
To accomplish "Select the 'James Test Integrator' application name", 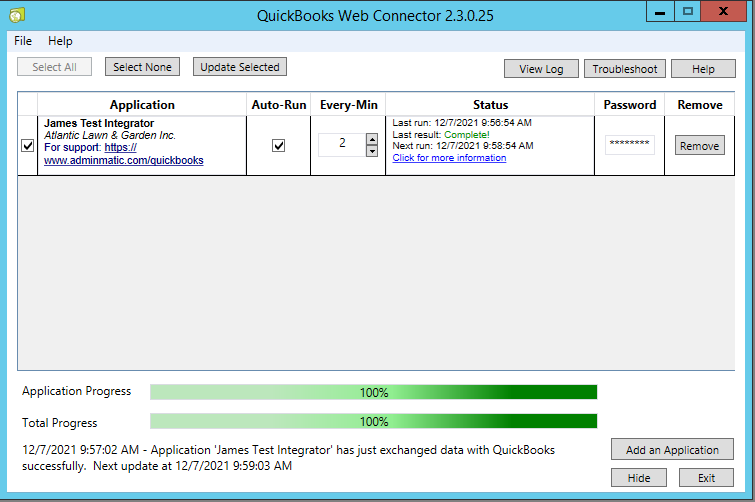I will (x=99, y=123).
